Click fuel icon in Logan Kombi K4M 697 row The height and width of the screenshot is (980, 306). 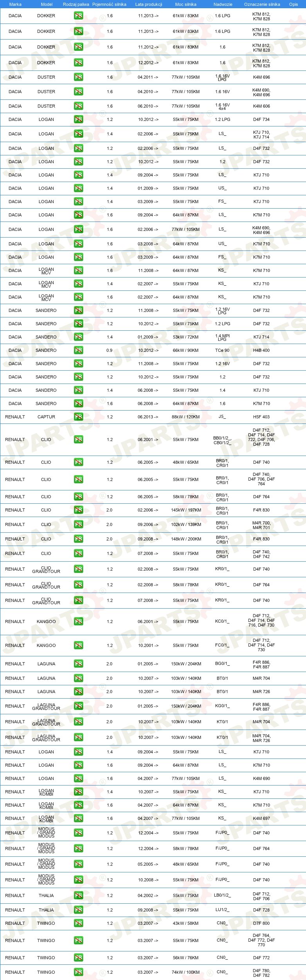[78, 818]
